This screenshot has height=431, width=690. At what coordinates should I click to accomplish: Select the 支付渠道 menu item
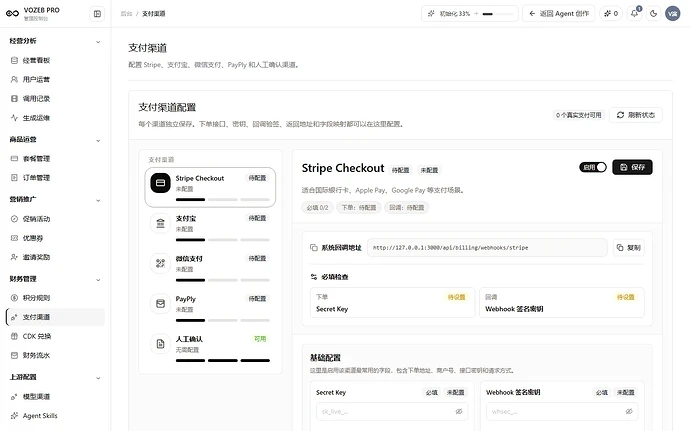pyautogui.click(x=55, y=317)
